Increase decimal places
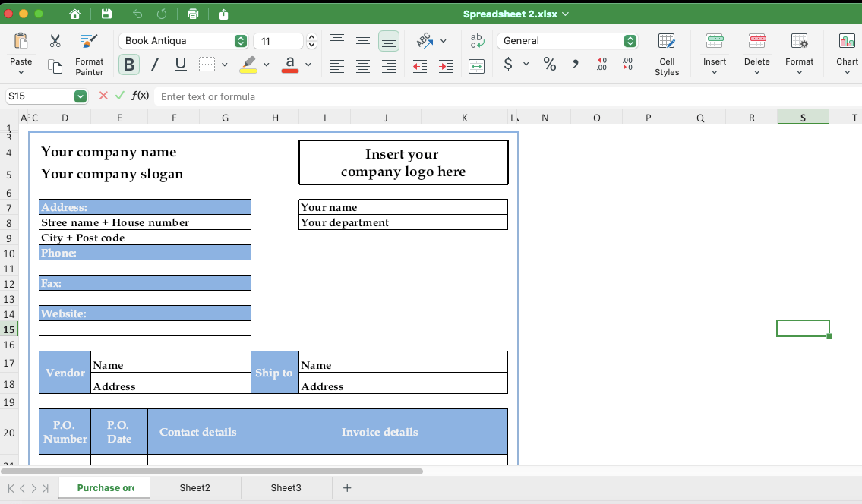 pos(602,65)
